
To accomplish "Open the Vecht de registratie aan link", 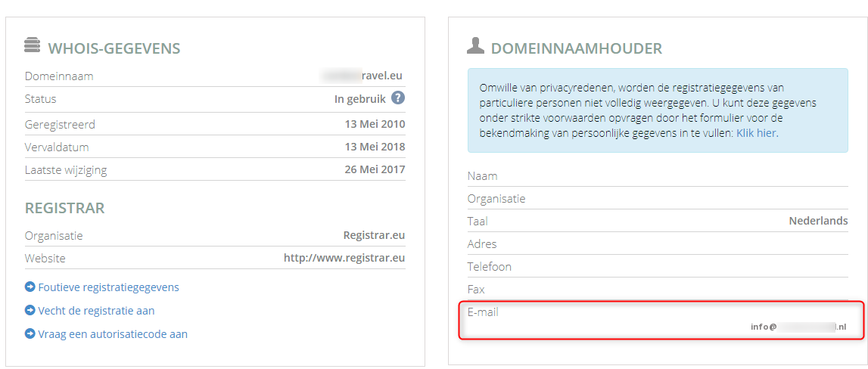I will 96,310.
